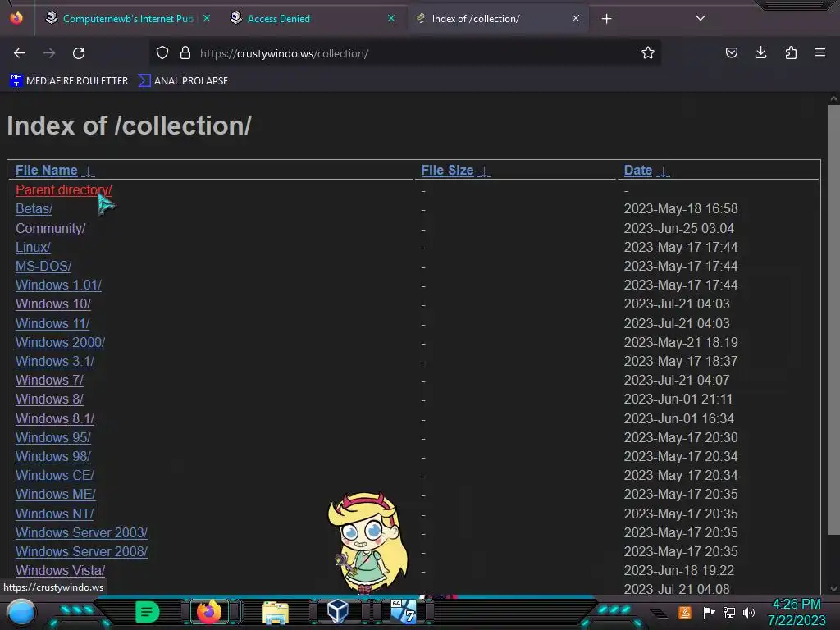Open the Extensions puzzle icon
Viewport: 840px width, 630px height.
coord(791,53)
